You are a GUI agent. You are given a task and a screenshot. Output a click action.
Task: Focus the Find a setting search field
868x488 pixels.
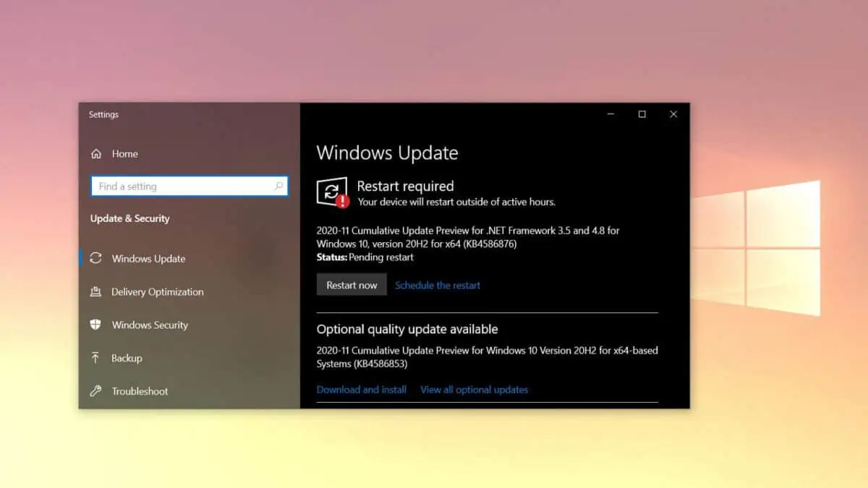click(190, 187)
